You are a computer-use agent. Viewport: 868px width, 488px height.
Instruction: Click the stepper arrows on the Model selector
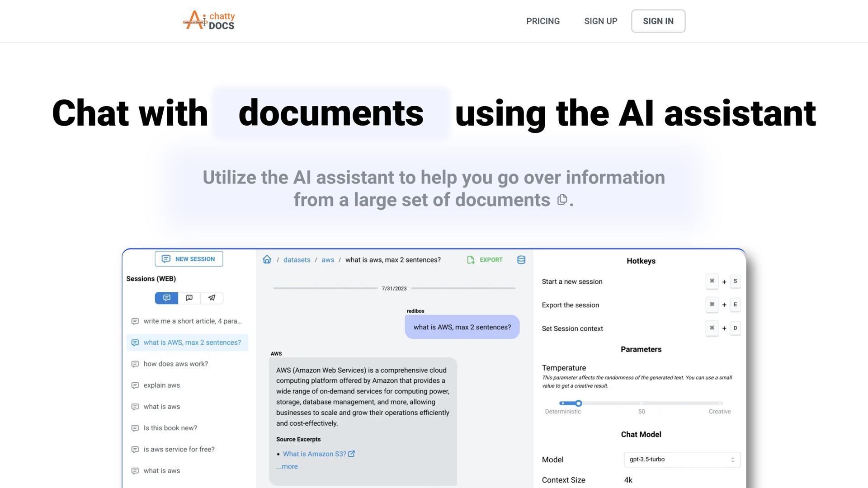tap(733, 459)
